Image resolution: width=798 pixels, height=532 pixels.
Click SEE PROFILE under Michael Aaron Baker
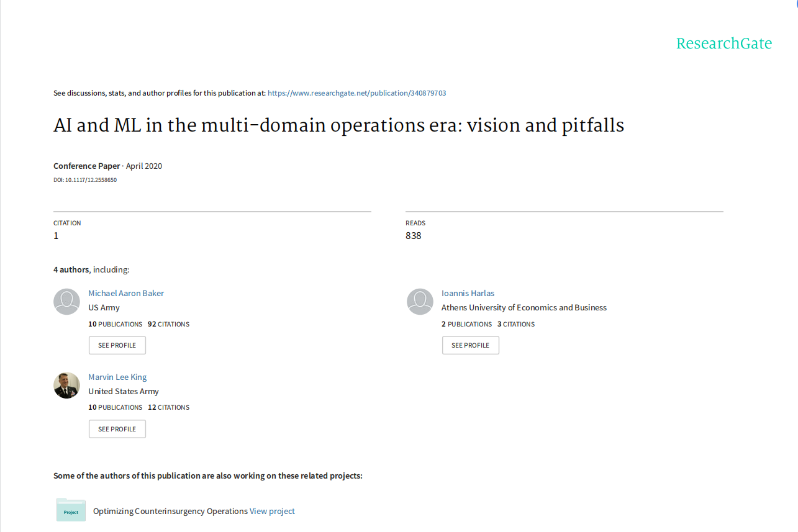[x=117, y=345]
